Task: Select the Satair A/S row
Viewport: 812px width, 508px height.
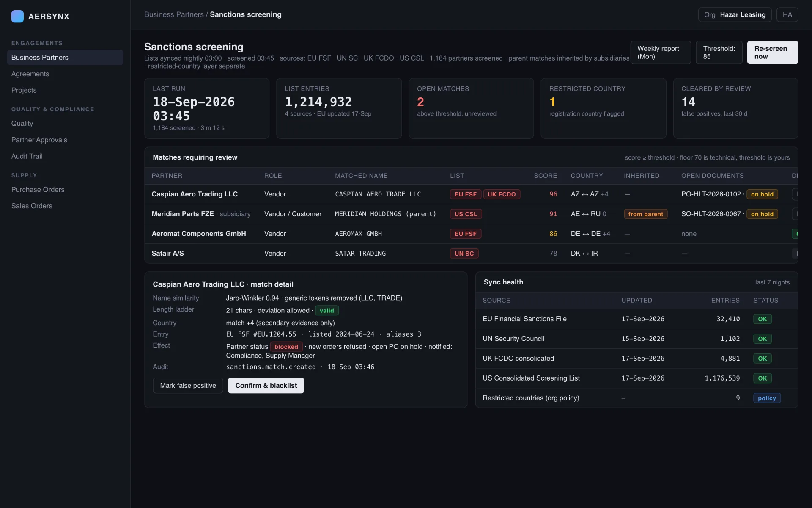Action: (471, 253)
